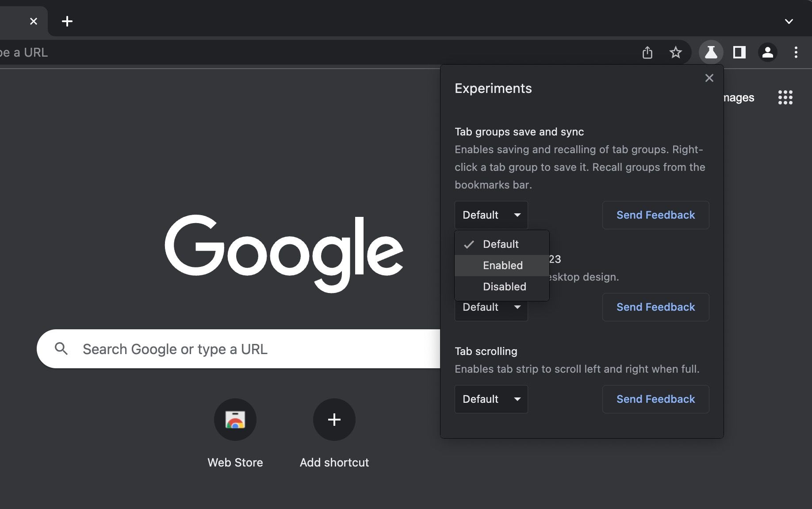Expand the tab search chevron

click(x=789, y=21)
